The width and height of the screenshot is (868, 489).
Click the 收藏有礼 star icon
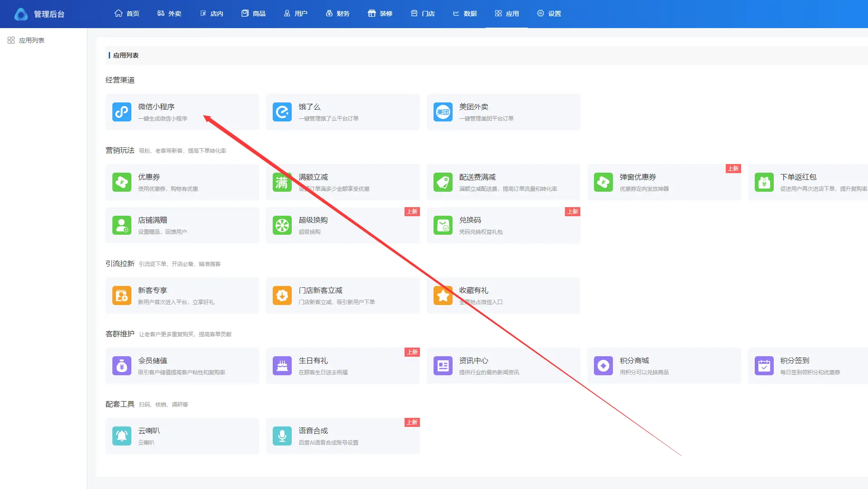tap(443, 295)
